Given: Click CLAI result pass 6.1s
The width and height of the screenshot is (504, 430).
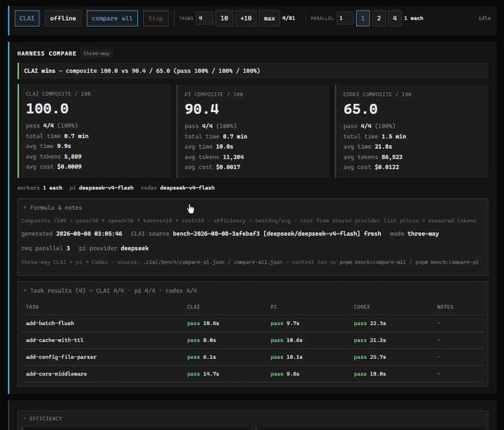Looking at the screenshot, I should pyautogui.click(x=202, y=357).
